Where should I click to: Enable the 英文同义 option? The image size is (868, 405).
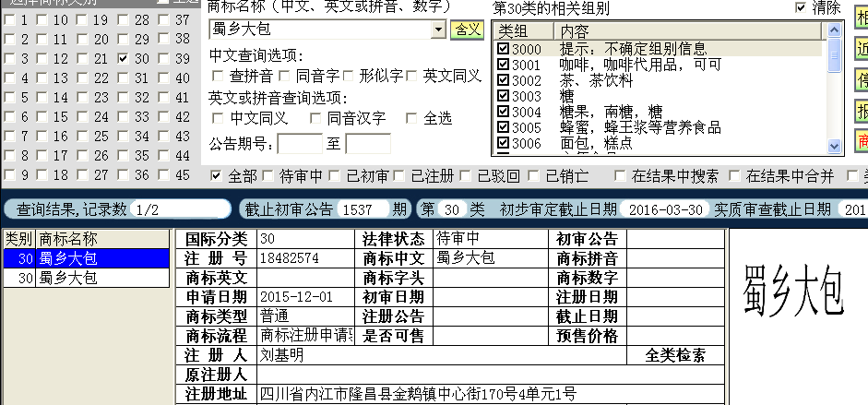point(411,76)
